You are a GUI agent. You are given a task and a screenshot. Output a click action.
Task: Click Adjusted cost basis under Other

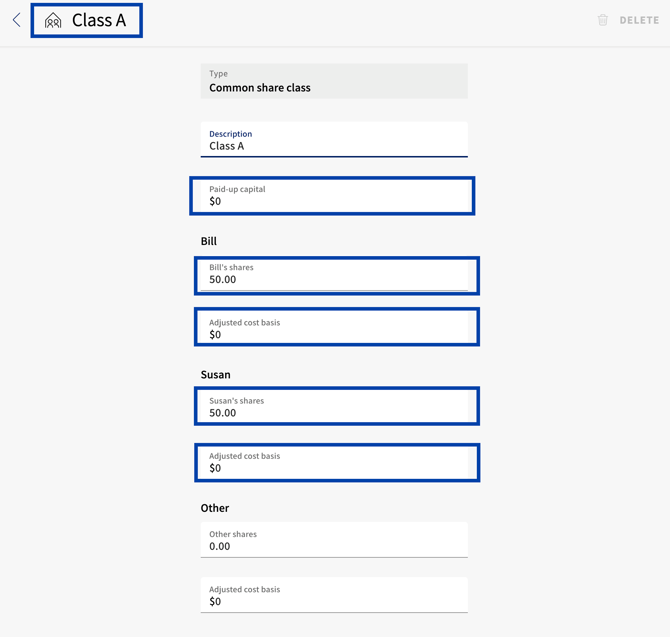coord(334,595)
